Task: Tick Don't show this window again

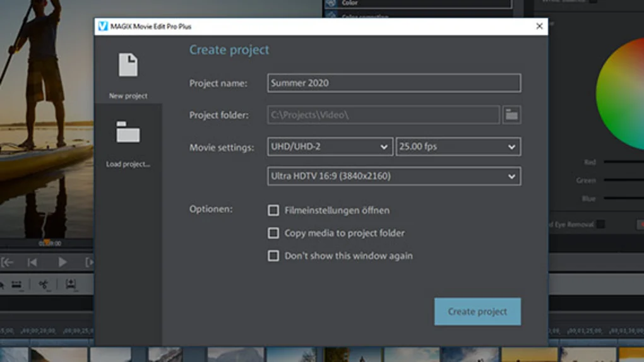Action: (x=273, y=256)
